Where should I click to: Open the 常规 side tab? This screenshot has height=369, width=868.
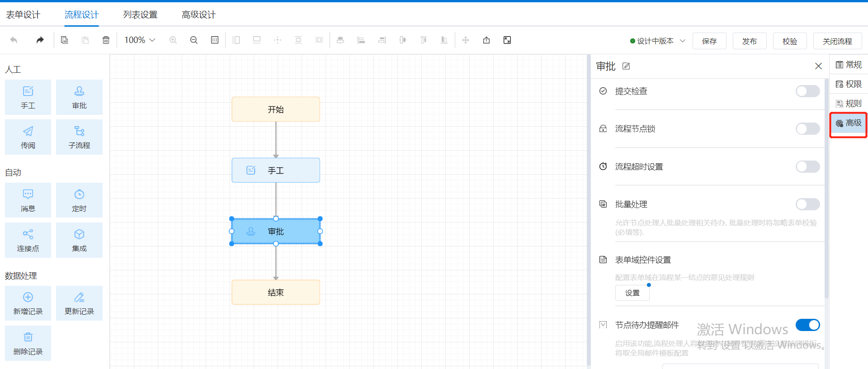[849, 65]
